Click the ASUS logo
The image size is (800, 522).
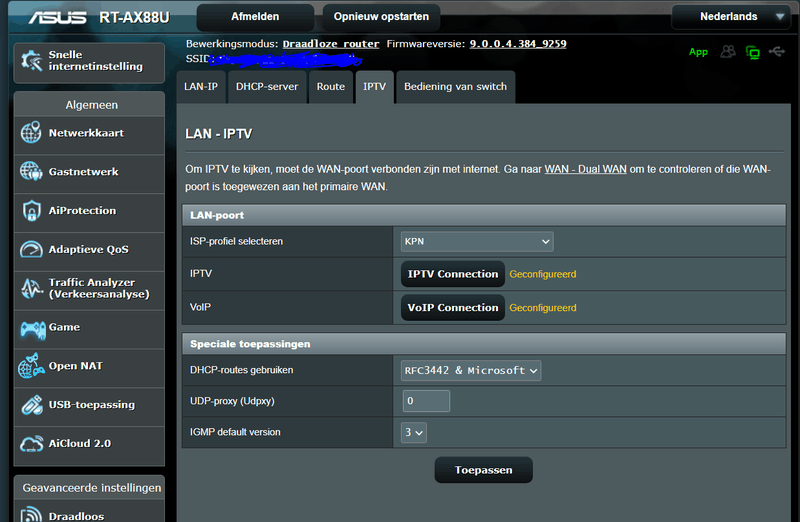click(x=58, y=17)
